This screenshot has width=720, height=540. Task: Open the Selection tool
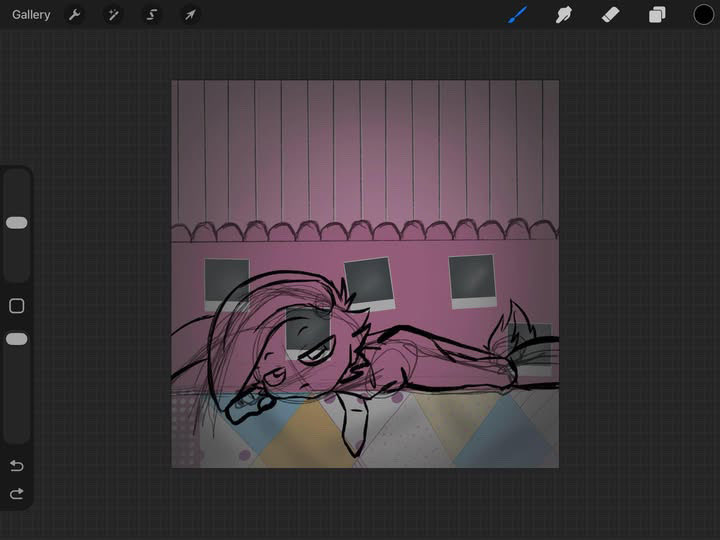tap(152, 15)
